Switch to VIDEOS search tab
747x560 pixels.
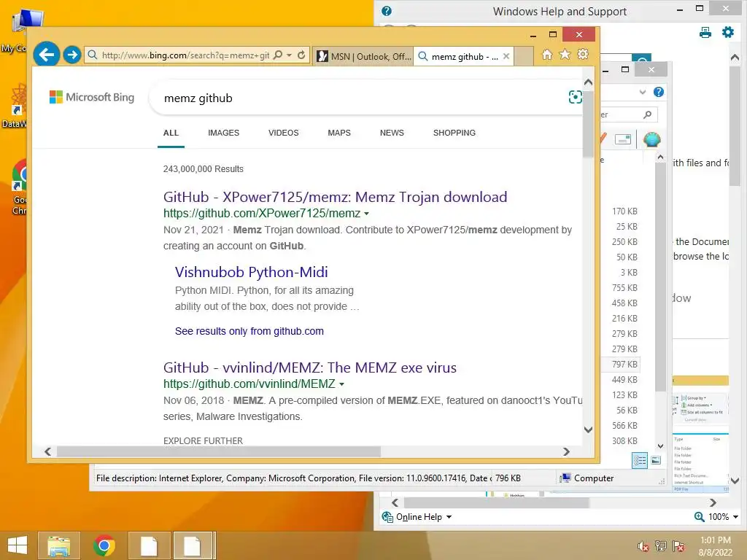[284, 133]
